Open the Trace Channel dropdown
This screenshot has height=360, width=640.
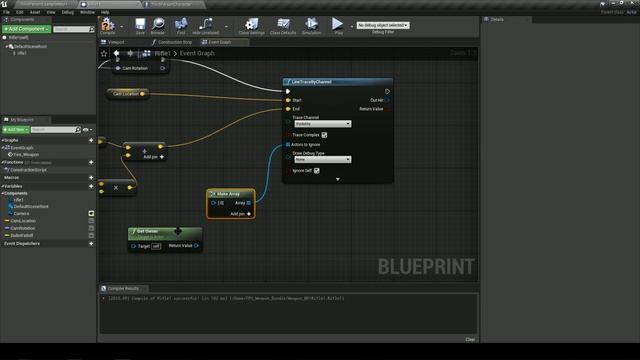[322, 124]
